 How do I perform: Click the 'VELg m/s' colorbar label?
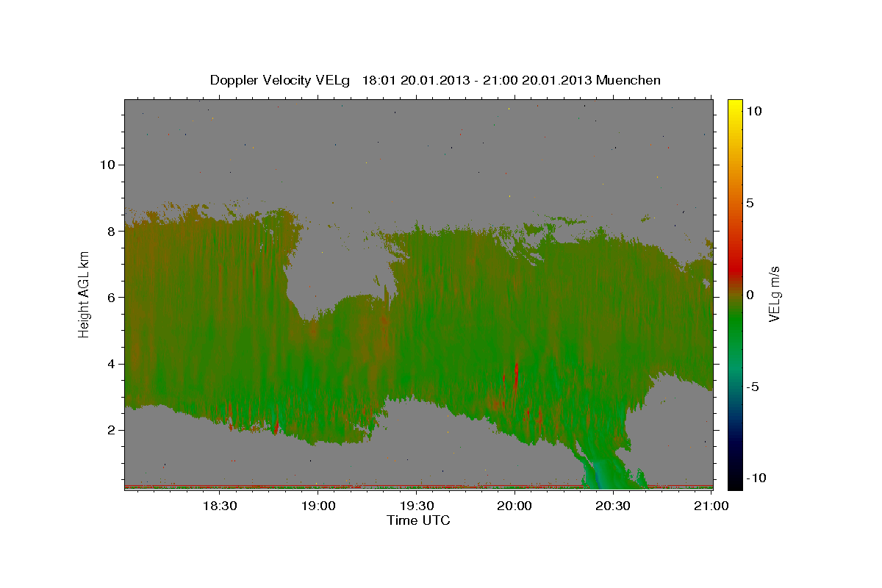[x=774, y=295]
